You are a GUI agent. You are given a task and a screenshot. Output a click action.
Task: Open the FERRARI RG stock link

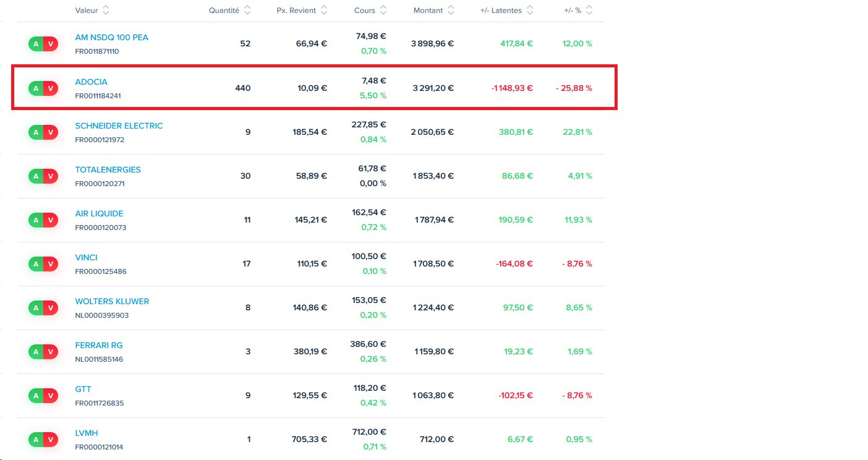point(99,345)
